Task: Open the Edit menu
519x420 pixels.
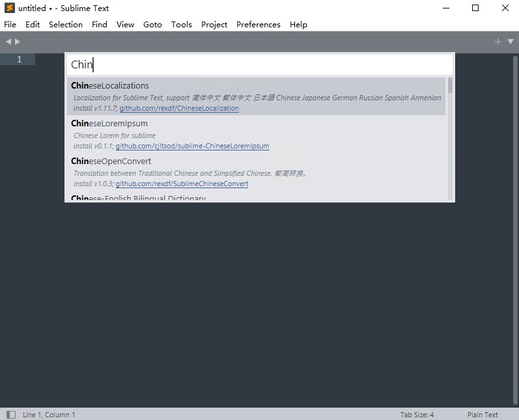Action: (x=33, y=25)
